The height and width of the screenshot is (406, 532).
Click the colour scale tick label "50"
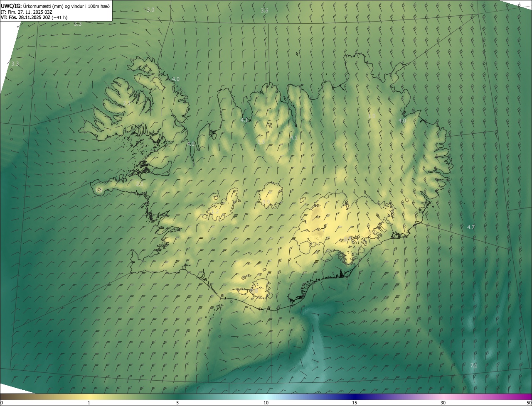pos(529,403)
